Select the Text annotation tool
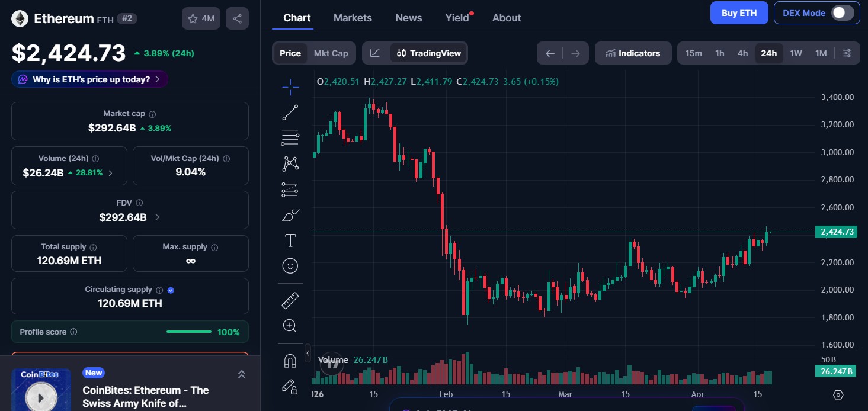Viewport: 868px width, 411px height. click(290, 240)
